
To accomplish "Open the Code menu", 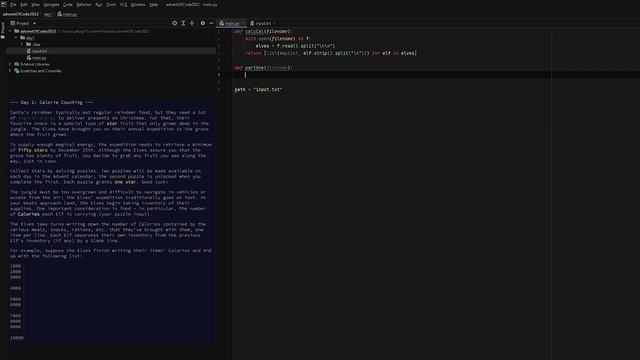I will pos(68,4).
